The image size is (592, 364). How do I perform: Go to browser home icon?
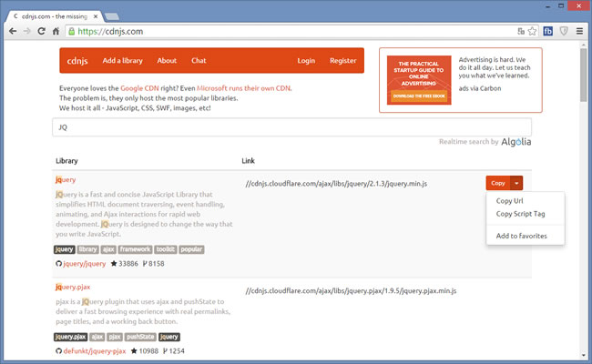(x=56, y=31)
